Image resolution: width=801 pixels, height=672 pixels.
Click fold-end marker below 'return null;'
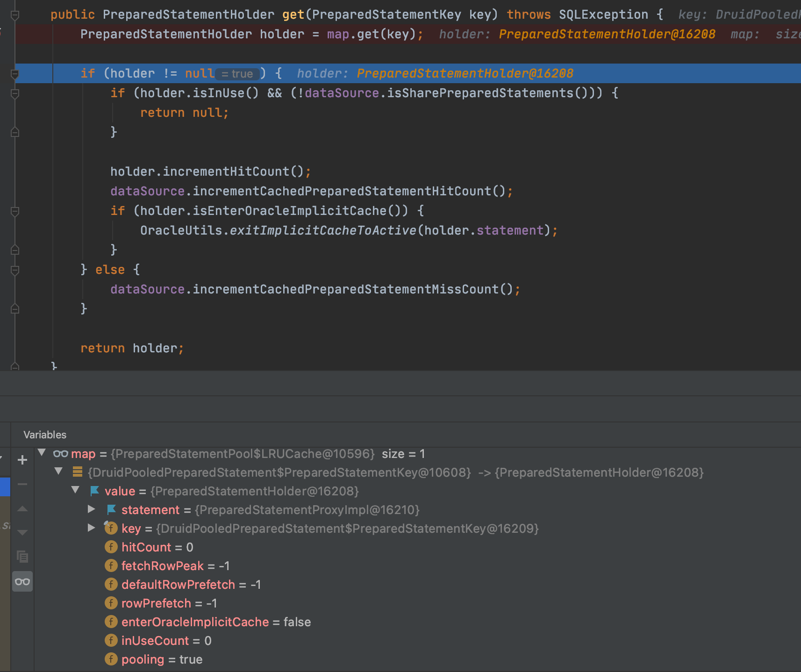coord(15,132)
